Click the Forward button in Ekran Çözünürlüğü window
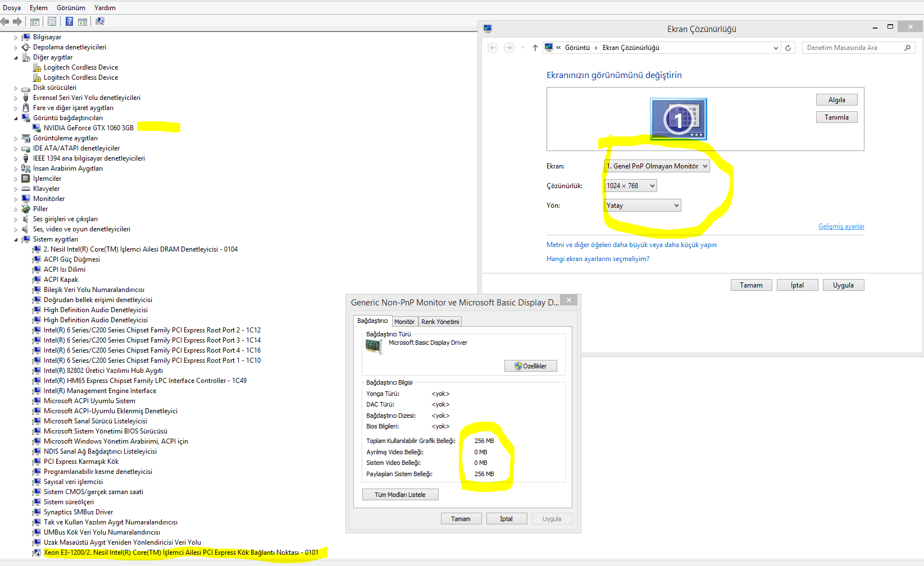Viewport: 924px width, 566px height. click(x=509, y=48)
